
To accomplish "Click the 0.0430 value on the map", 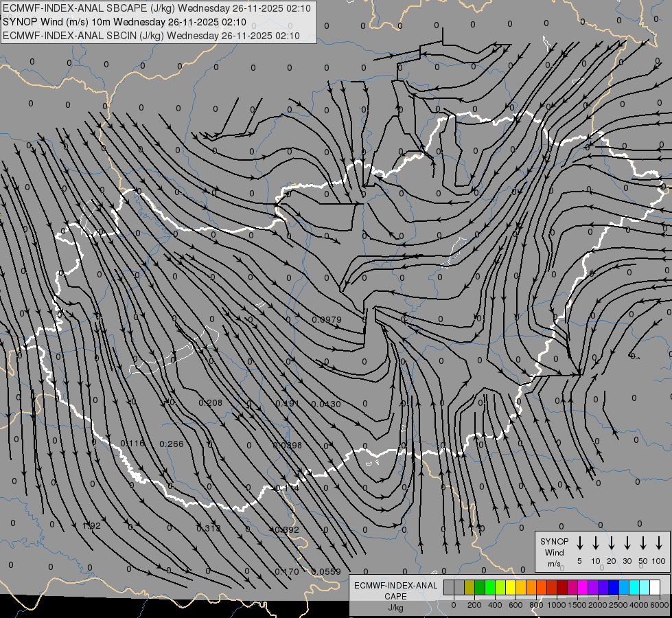I will coord(326,404).
